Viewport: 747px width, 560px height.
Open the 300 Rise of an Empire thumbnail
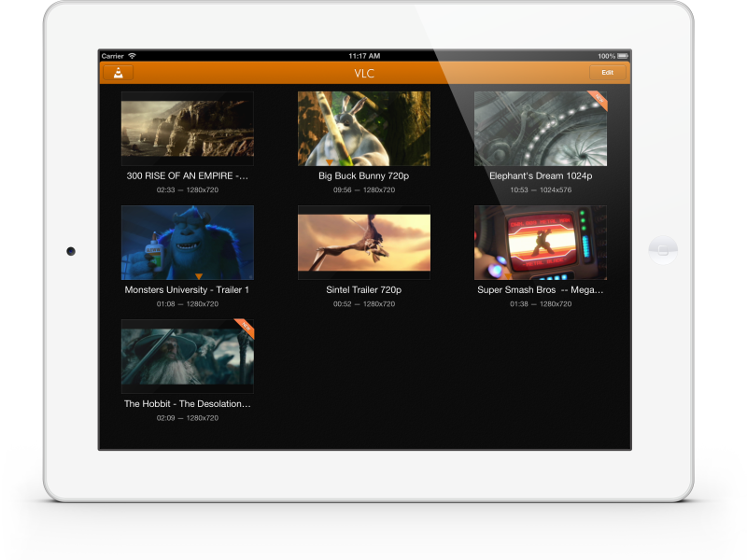tap(188, 129)
